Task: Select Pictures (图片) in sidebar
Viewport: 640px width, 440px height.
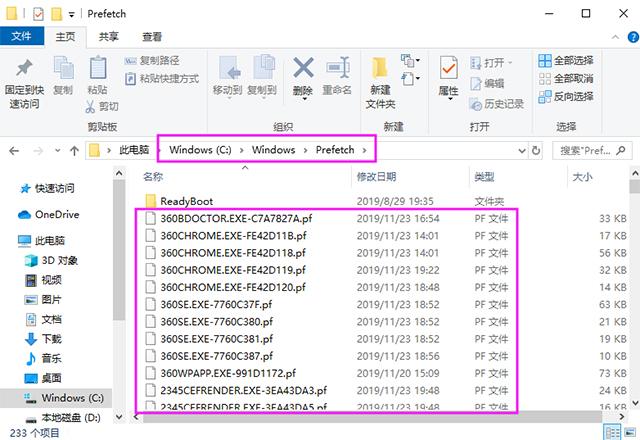Action: 43,300
